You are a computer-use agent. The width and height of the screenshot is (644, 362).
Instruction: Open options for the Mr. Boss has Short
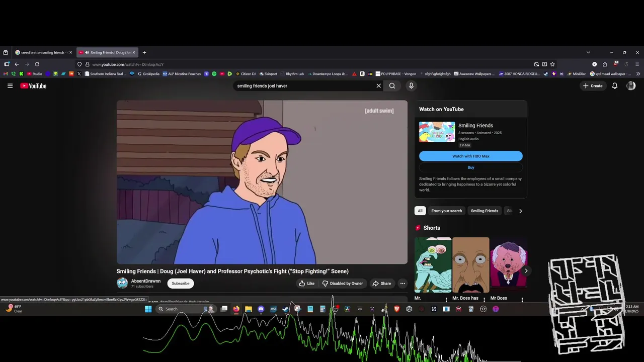click(484, 300)
